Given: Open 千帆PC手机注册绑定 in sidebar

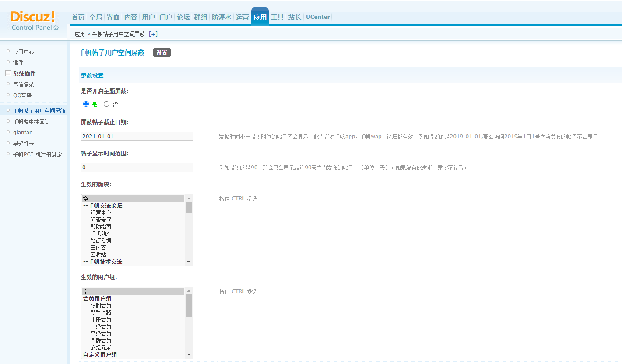Looking at the screenshot, I should (x=37, y=154).
